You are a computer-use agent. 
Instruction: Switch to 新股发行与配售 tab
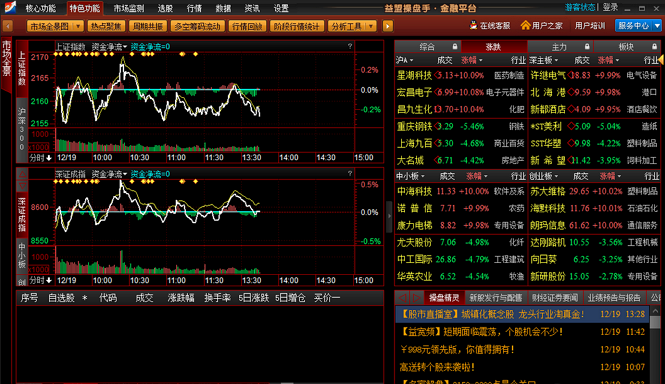pyautogui.click(x=495, y=297)
